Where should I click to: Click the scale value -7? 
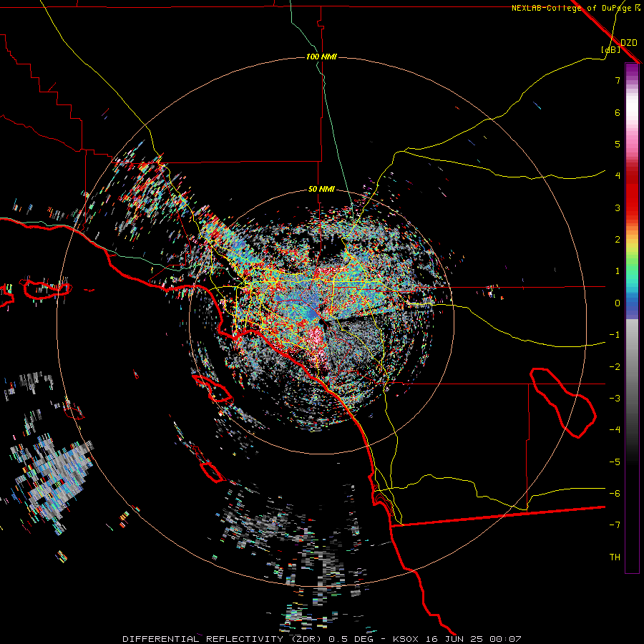tap(615, 525)
